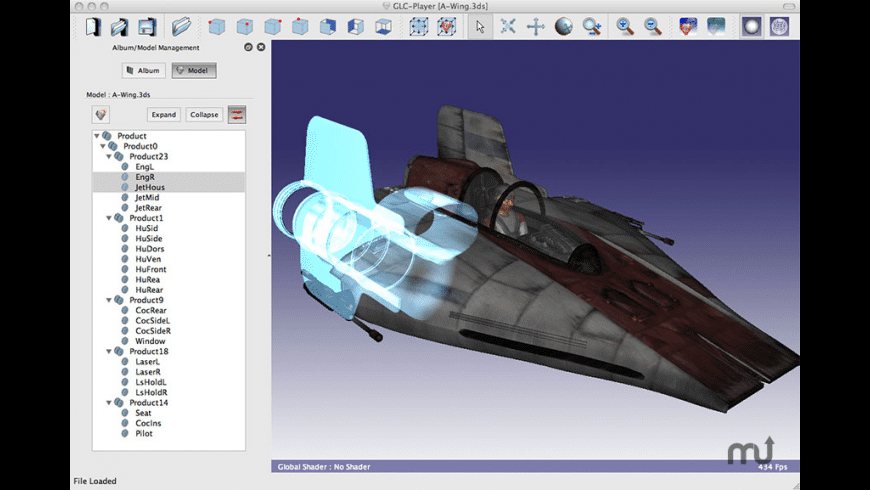Switch to the Model tab

(194, 70)
